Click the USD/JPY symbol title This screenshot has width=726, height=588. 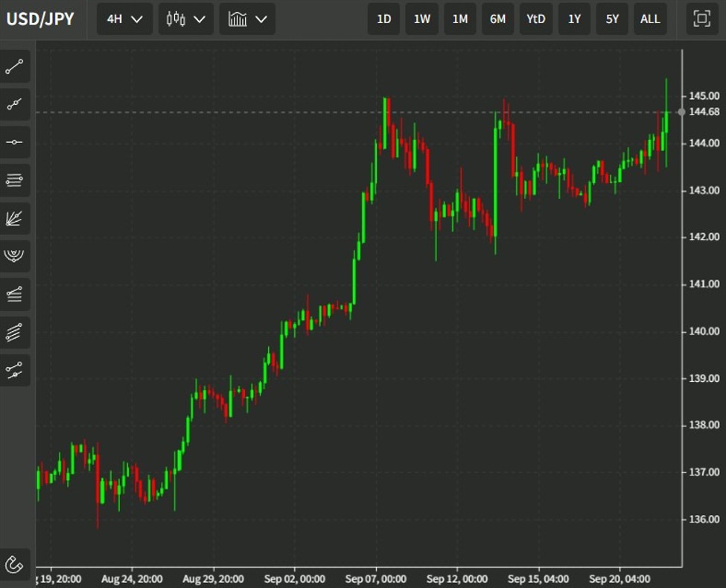42,19
